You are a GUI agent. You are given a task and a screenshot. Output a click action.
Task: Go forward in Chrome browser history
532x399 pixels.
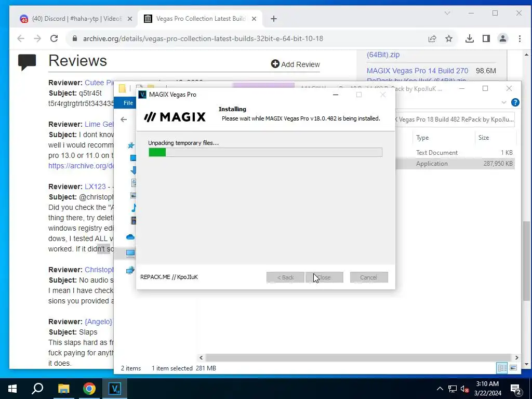coord(37,38)
